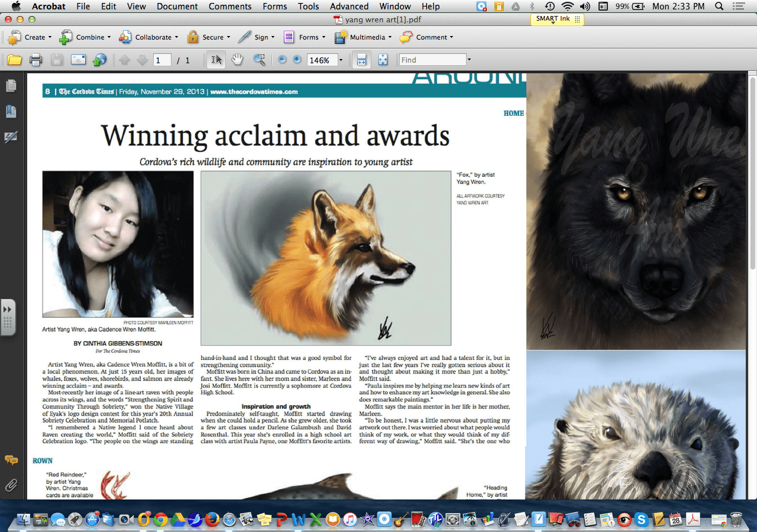Toggle fit one full page view
The width and height of the screenshot is (757, 532).
click(383, 60)
